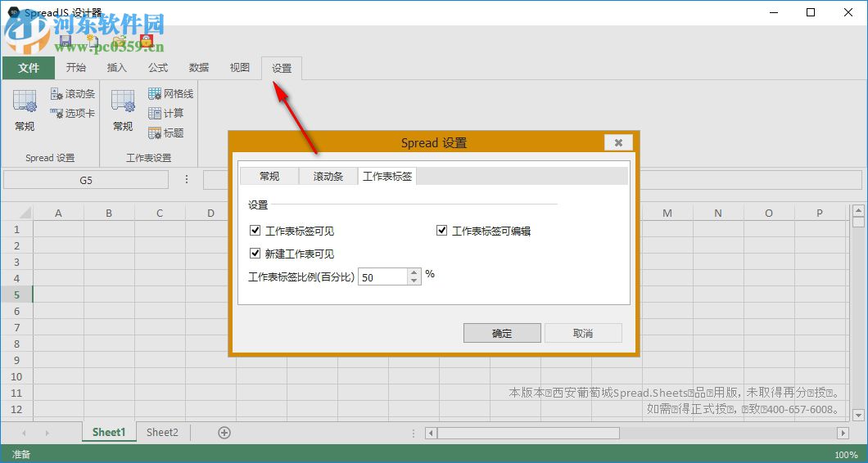The height and width of the screenshot is (463, 868).
Task: Click horizontal scrollbar right arrow
Action: point(843,433)
